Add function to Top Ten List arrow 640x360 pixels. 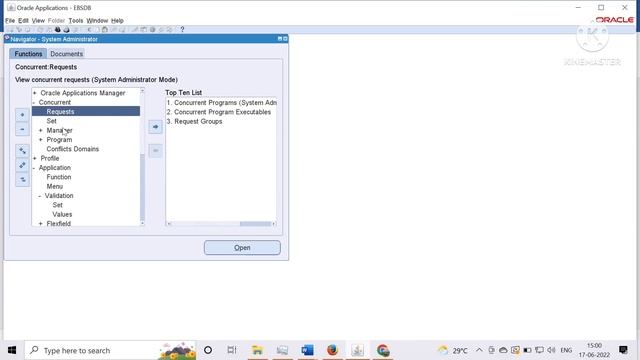(155, 127)
